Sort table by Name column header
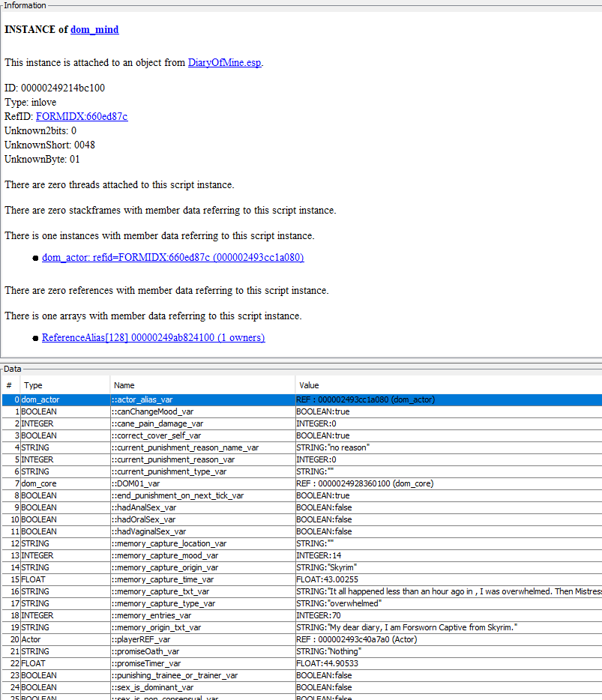The image size is (602, 700). pos(124,384)
